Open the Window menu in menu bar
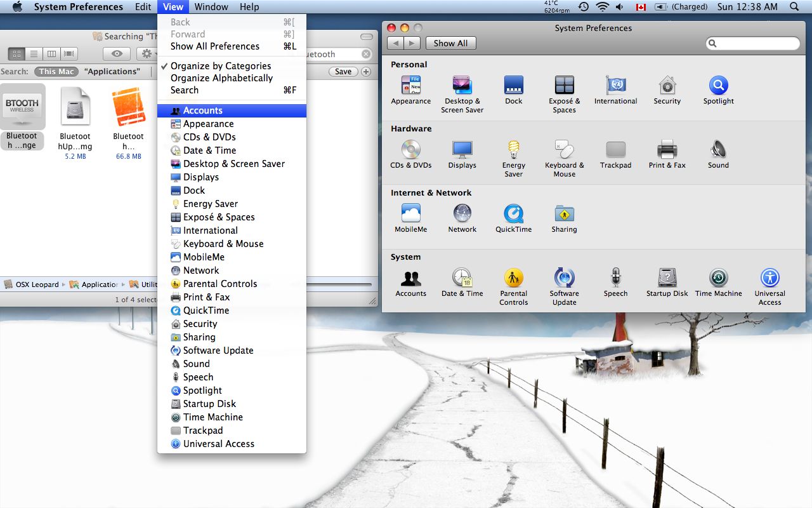This screenshot has height=508, width=812. [x=211, y=7]
